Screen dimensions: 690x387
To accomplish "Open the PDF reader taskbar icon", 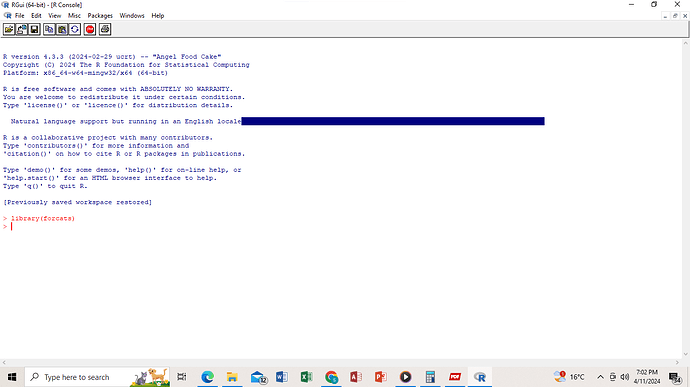I will [455, 377].
